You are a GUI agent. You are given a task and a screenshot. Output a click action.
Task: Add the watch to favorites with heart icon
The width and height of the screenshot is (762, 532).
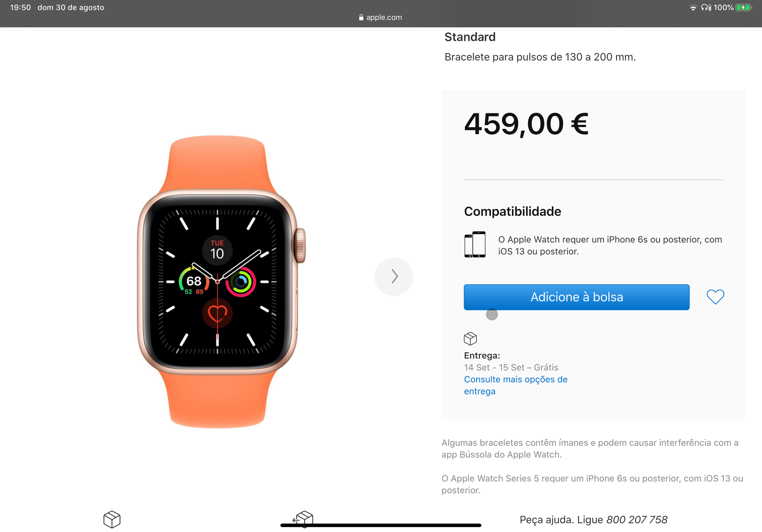715,297
